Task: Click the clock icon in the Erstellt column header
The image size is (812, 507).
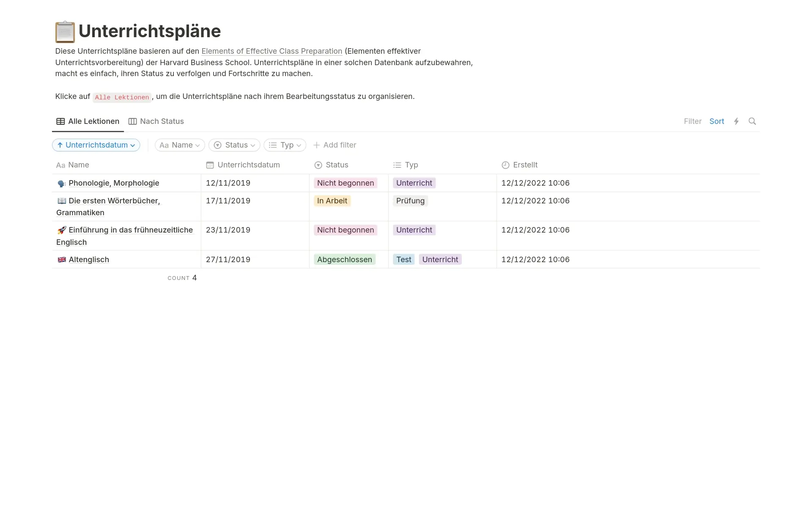Action: (x=505, y=165)
